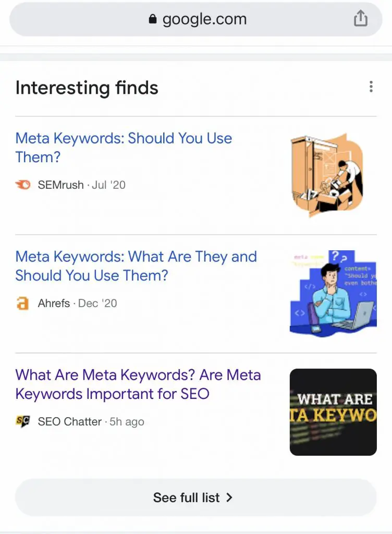Click the SEMrush source name text
This screenshot has width=392, height=534.
coord(60,185)
